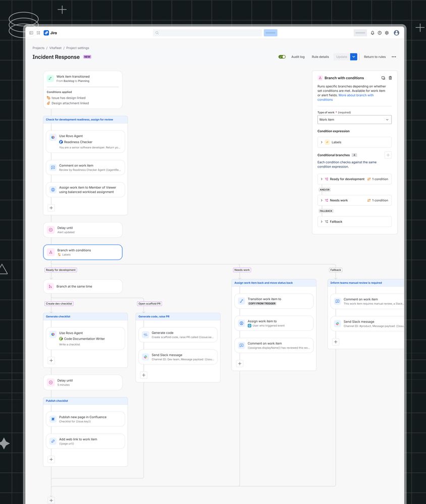The height and width of the screenshot is (504, 426).
Task: Add step below Assign work item to Member
Action: [51, 208]
